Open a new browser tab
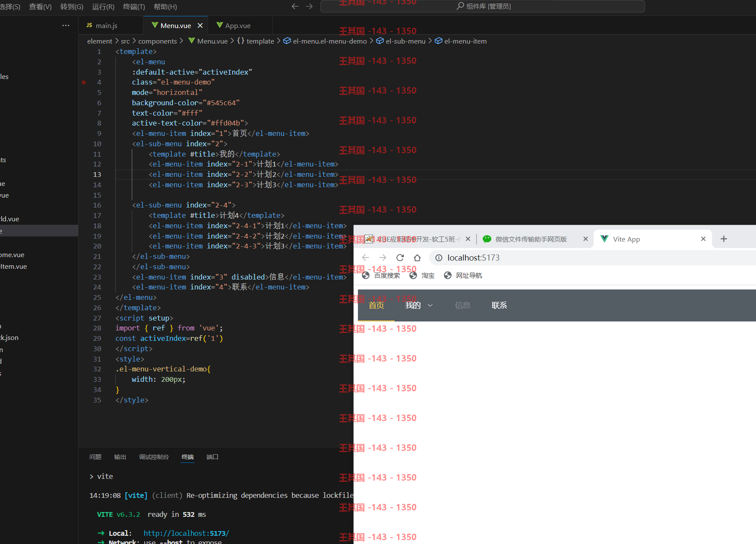Image resolution: width=756 pixels, height=544 pixels. 724,239
